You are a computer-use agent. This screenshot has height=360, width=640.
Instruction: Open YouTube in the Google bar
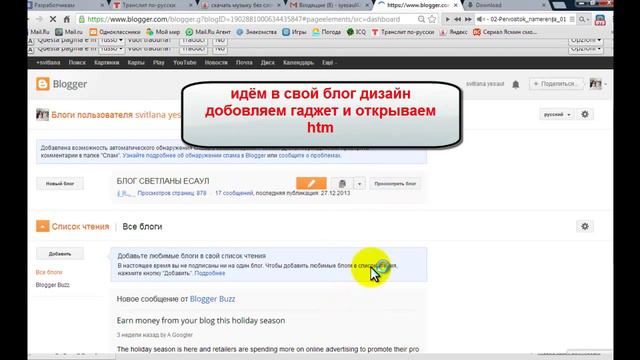click(184, 62)
